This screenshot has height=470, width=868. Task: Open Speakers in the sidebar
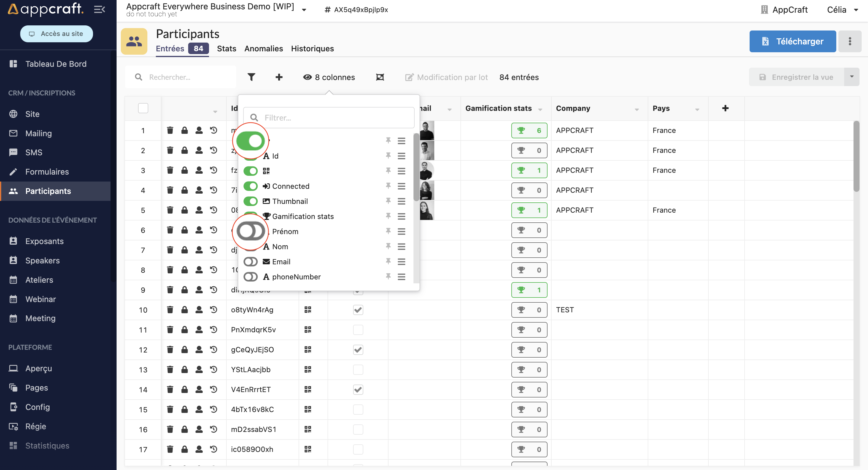click(x=43, y=260)
